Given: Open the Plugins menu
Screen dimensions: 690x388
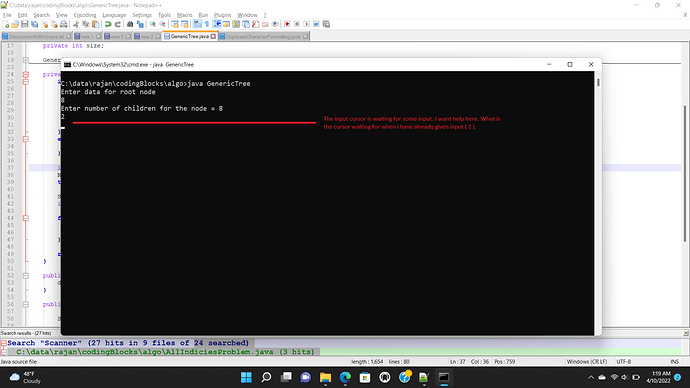Looking at the screenshot, I should tap(222, 15).
